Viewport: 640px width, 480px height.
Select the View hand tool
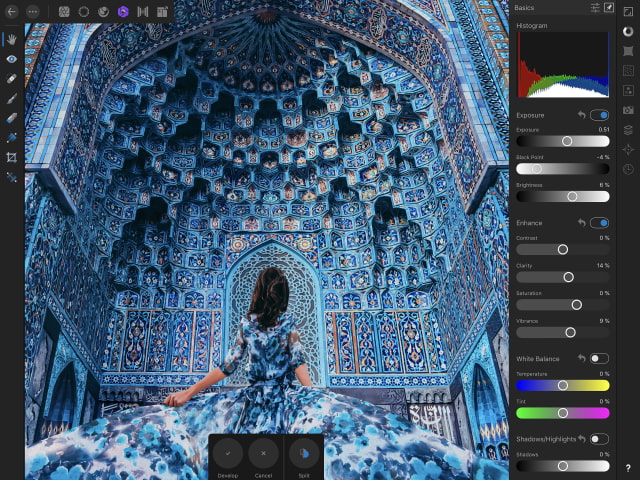[x=12, y=40]
